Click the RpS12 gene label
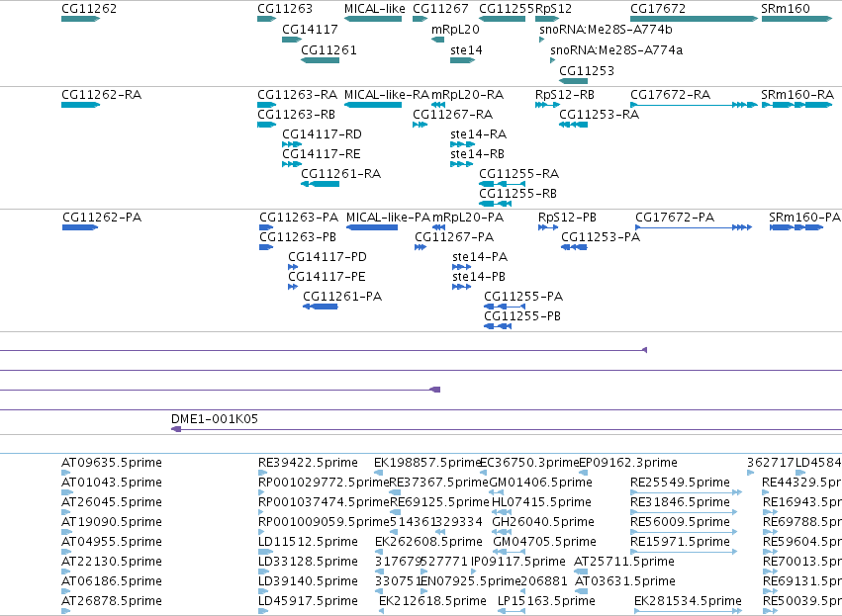The height and width of the screenshot is (616, 842). coord(554,9)
